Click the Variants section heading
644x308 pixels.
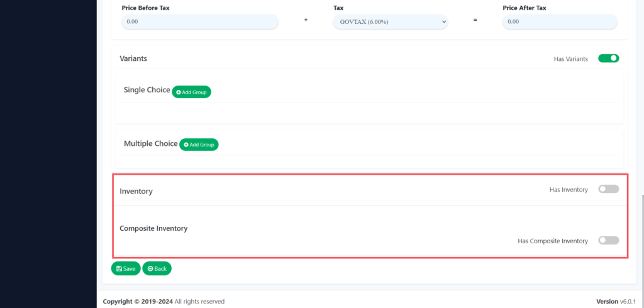[x=133, y=58]
